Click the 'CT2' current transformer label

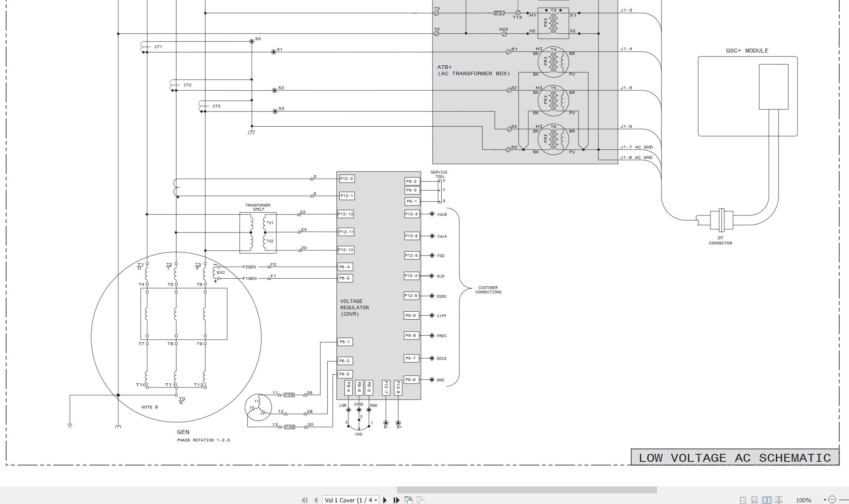pos(188,85)
